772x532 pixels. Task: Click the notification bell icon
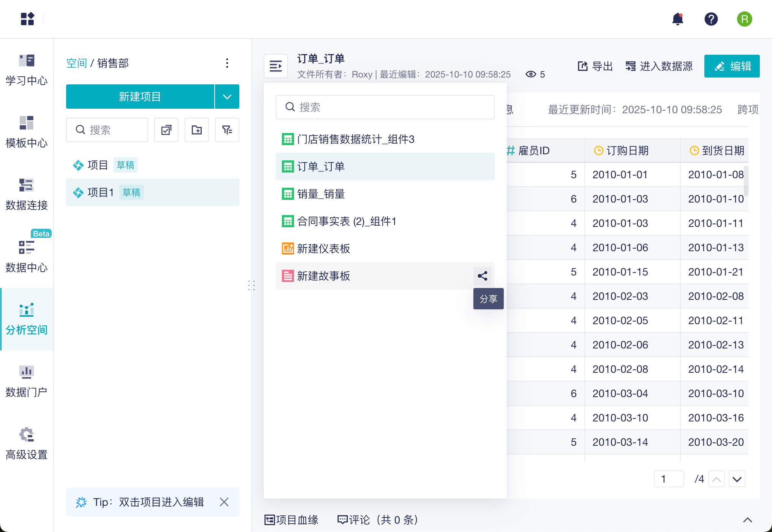click(677, 19)
